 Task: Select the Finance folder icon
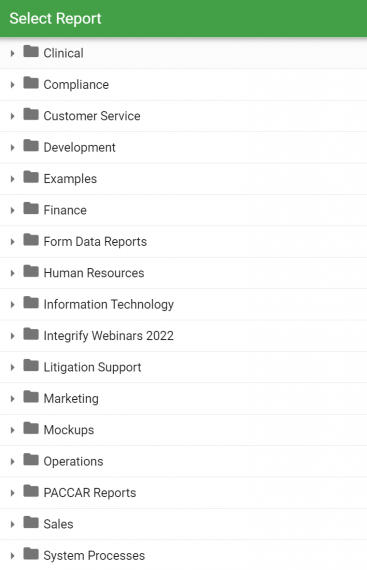(x=31, y=209)
